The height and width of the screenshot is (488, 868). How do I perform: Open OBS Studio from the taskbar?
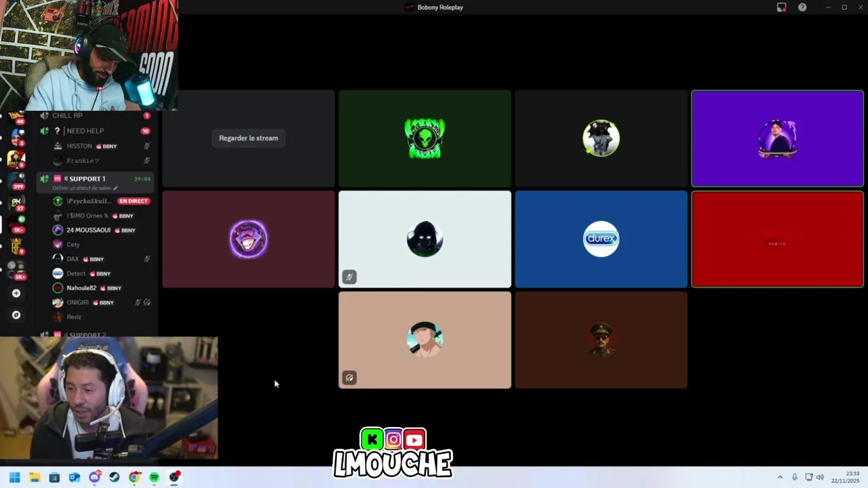coord(174,477)
